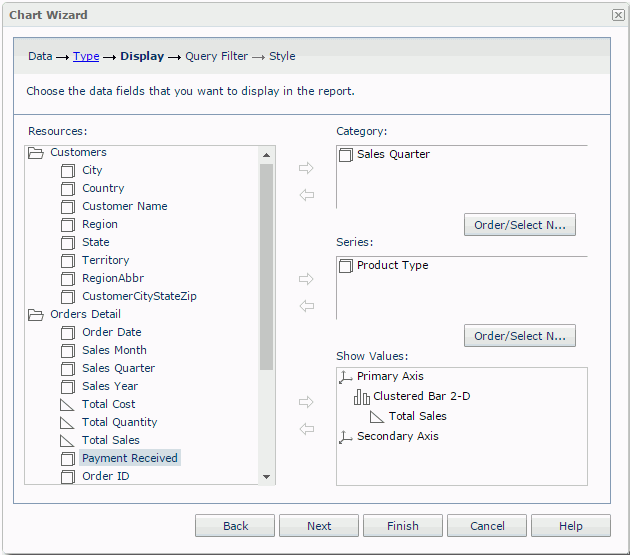This screenshot has width=630, height=555.
Task: Click the Total Cost measure icon
Action: (67, 405)
